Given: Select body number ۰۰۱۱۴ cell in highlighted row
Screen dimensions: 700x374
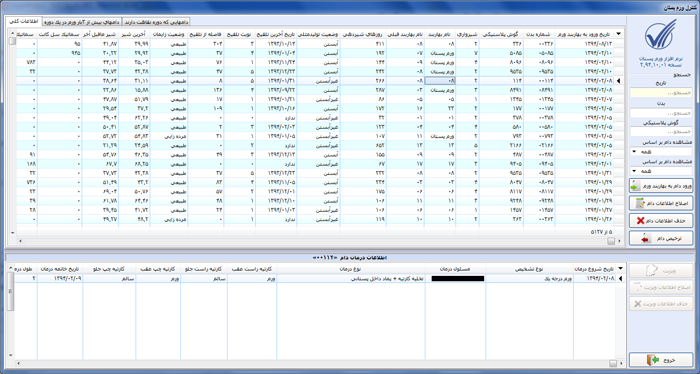Looking at the screenshot, I should pyautogui.click(x=539, y=81).
